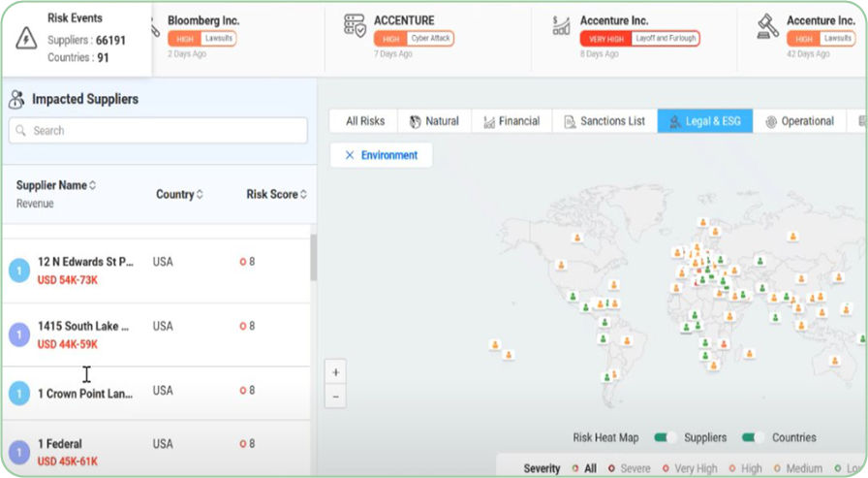Click the orange supplier marker over Alaska

pyautogui.click(x=577, y=238)
